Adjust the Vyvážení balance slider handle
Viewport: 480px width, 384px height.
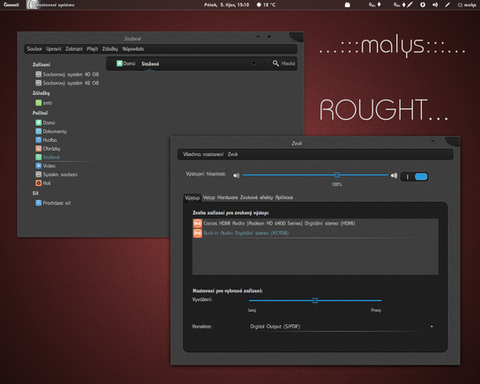click(315, 300)
